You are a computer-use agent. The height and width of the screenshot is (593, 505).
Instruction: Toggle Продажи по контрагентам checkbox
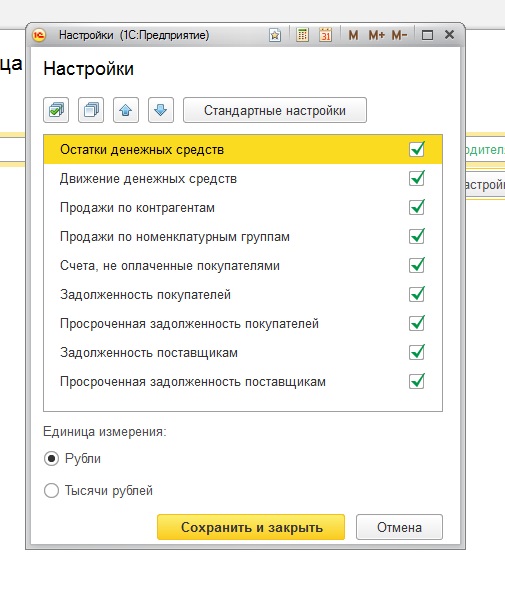[417, 207]
